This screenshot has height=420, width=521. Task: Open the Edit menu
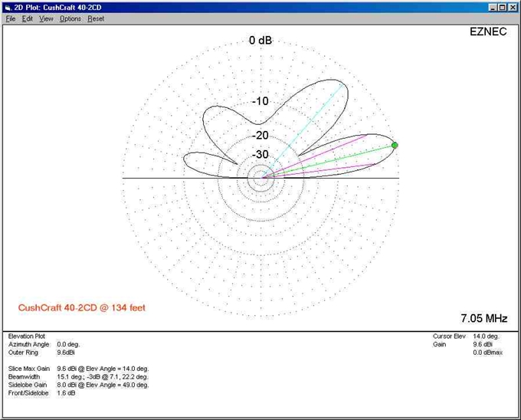click(28, 19)
